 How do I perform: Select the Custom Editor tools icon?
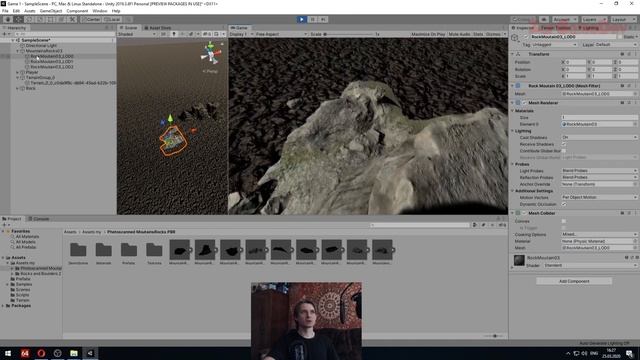[72, 19]
